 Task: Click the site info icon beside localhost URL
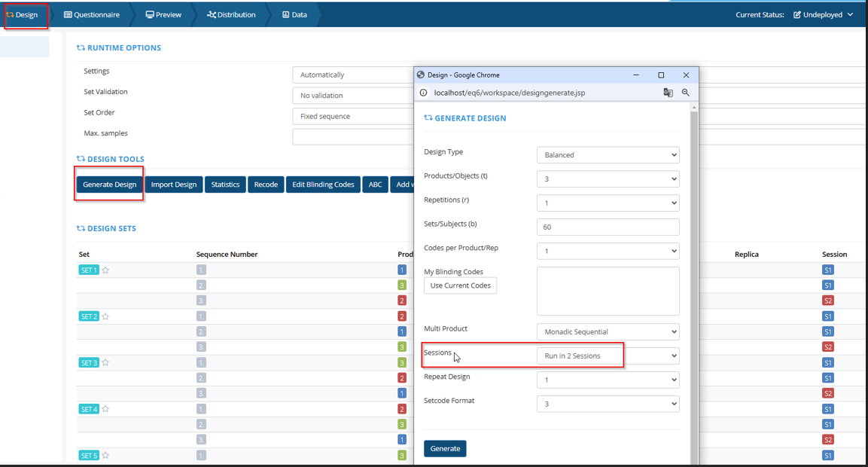(x=423, y=93)
